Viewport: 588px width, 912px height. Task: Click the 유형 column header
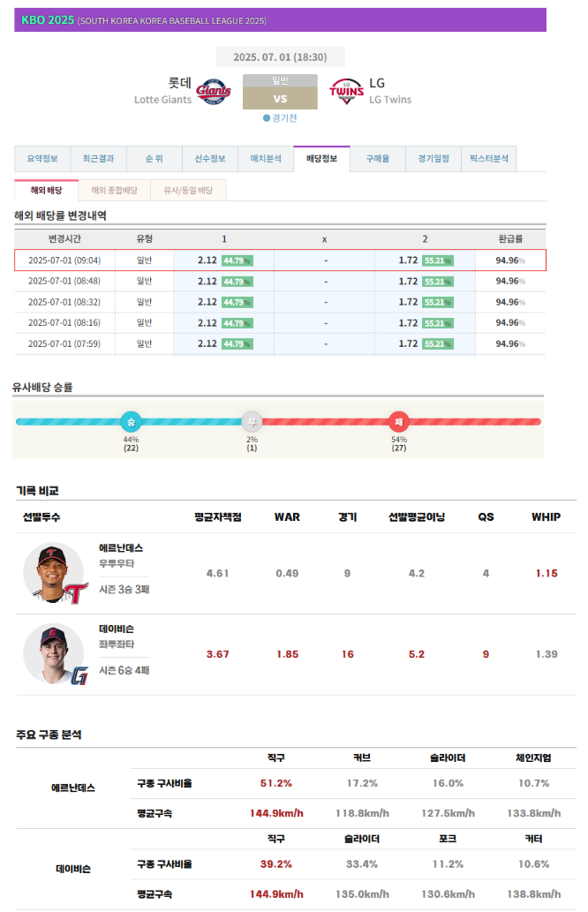pos(144,239)
